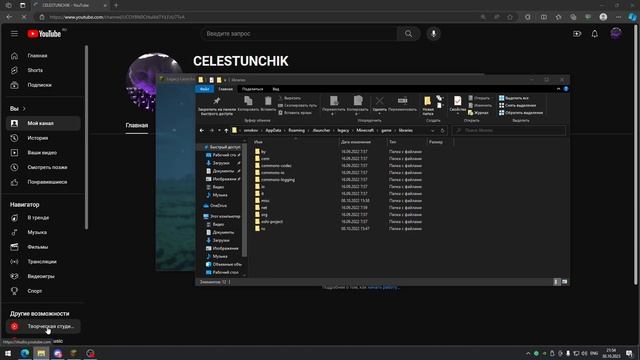640x360 pixels.
Task: Click Скопировать путь in Explorer ribbon
Action: [x=298, y=105]
